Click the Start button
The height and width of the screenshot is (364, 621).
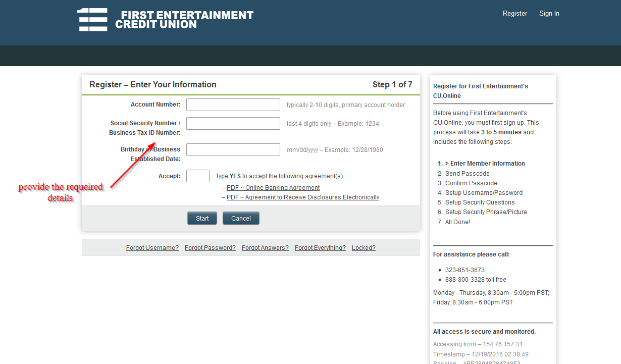(x=202, y=218)
